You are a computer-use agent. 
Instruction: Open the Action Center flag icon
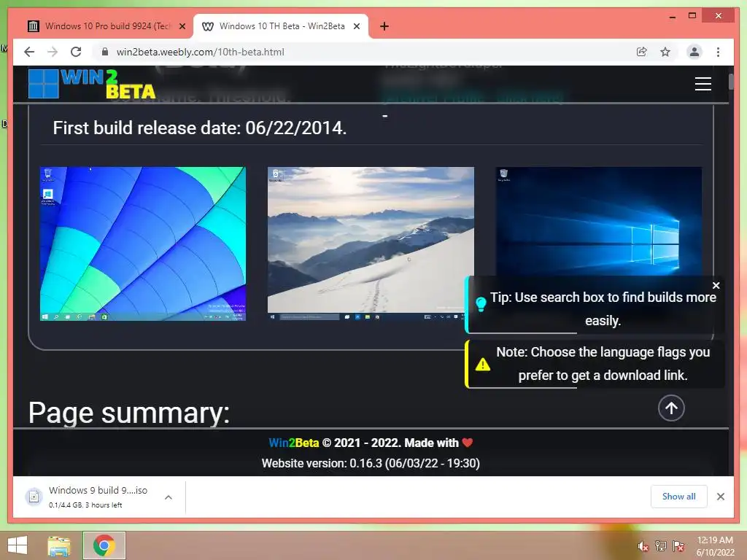(x=678, y=546)
